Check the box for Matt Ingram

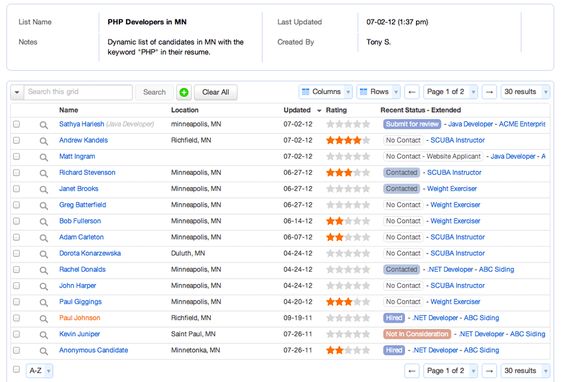tap(17, 157)
